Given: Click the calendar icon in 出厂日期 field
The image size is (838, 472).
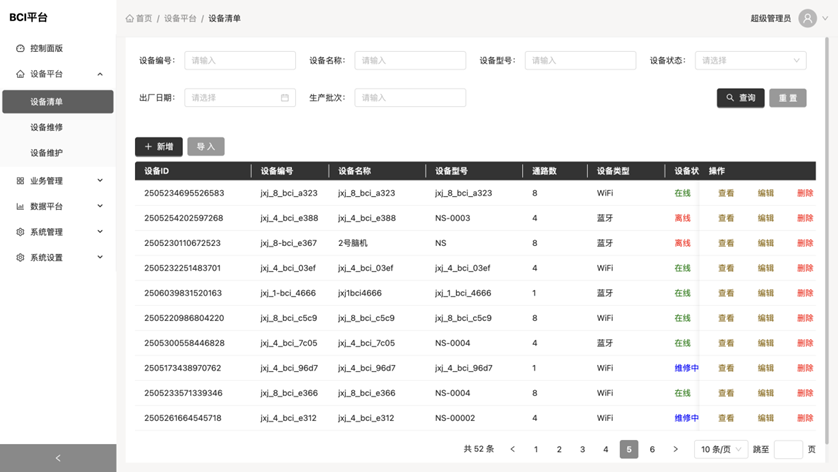Looking at the screenshot, I should pos(285,98).
